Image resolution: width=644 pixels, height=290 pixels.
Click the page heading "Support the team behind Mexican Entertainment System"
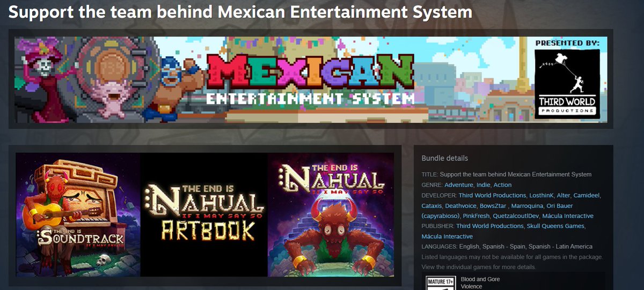[x=240, y=12]
